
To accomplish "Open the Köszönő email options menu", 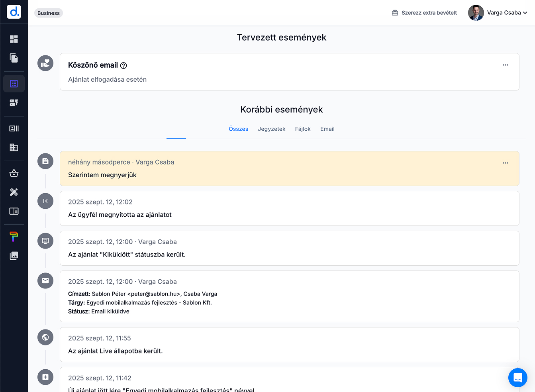I will coord(505,65).
